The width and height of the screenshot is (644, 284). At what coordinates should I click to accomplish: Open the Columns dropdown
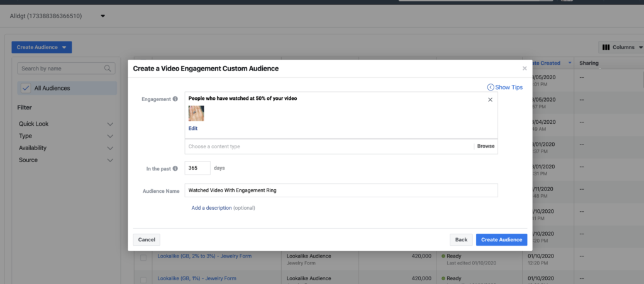click(621, 47)
